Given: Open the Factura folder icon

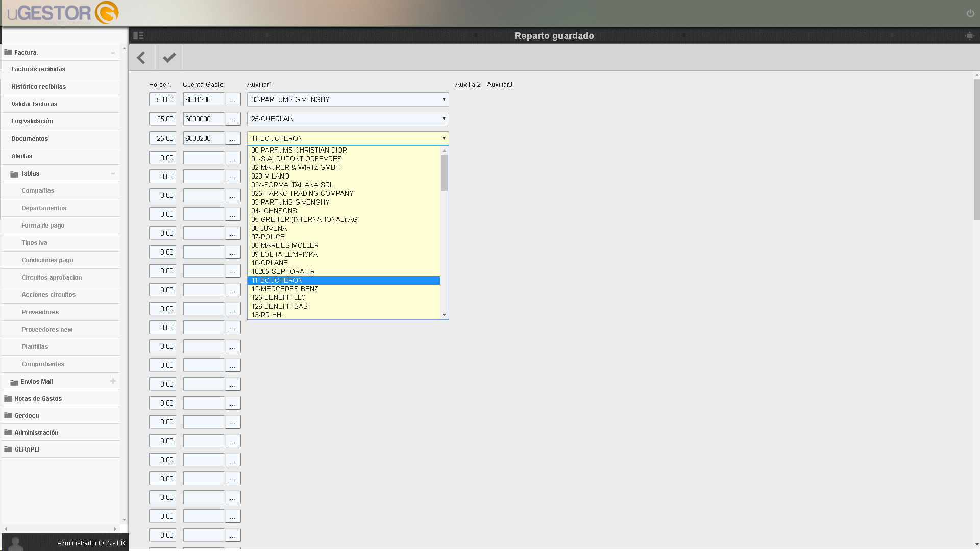Looking at the screenshot, I should (x=8, y=52).
